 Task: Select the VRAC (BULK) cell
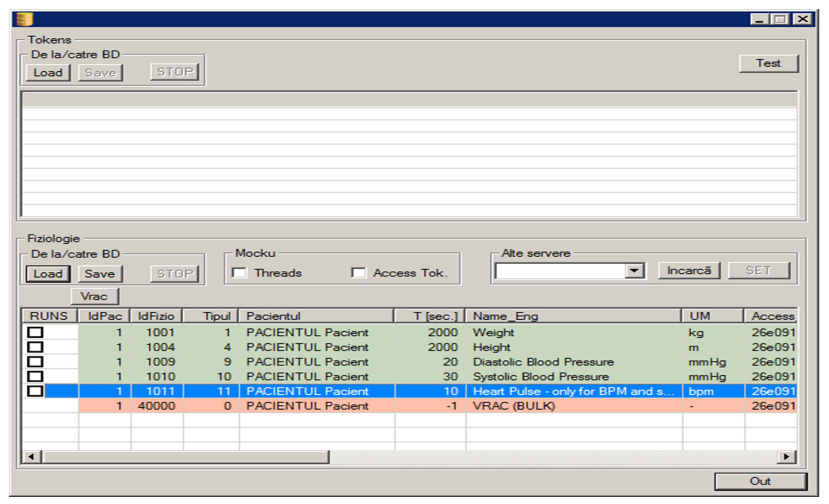click(574, 406)
